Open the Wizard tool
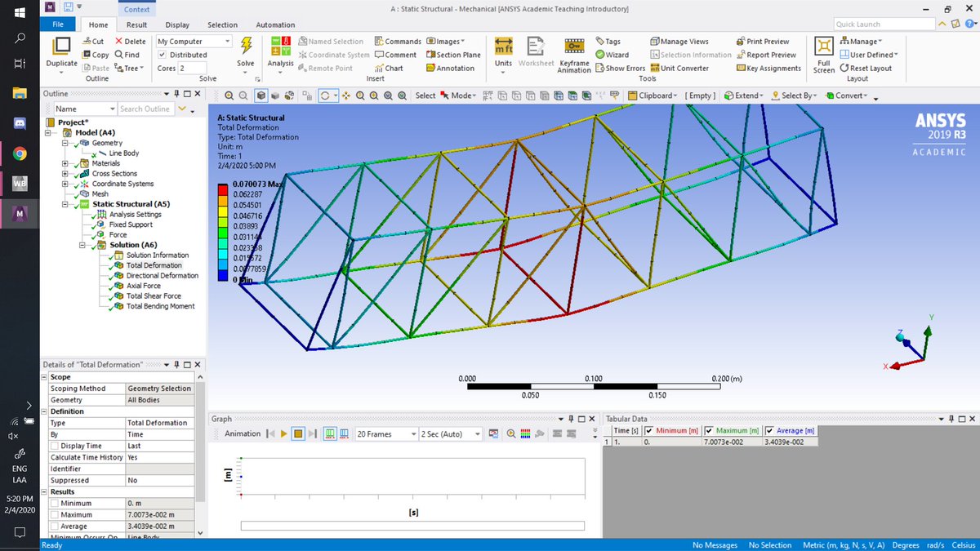 (612, 55)
